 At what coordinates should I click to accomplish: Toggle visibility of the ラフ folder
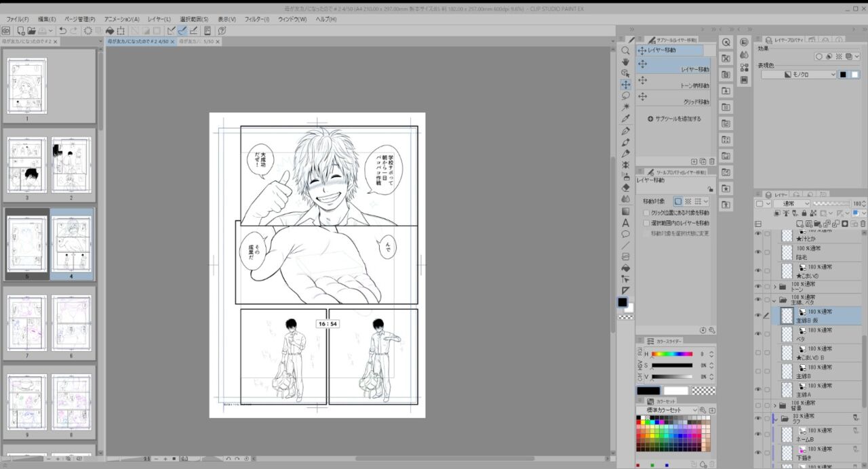758,418
